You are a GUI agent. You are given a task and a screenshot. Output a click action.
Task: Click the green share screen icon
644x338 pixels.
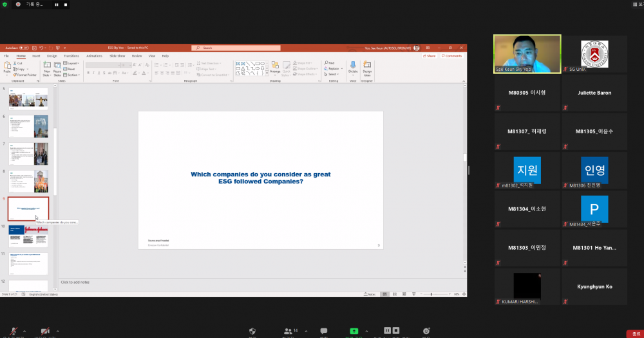click(x=354, y=331)
